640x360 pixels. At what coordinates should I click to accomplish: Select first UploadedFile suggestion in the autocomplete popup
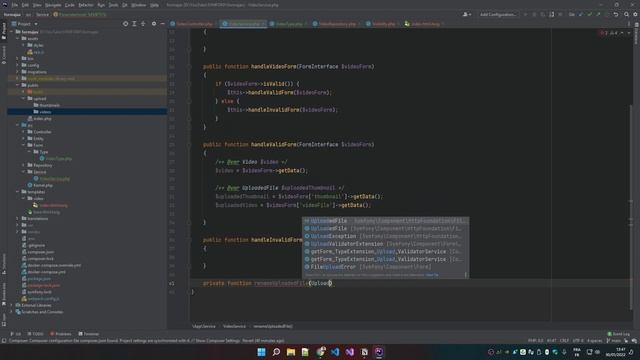point(386,221)
